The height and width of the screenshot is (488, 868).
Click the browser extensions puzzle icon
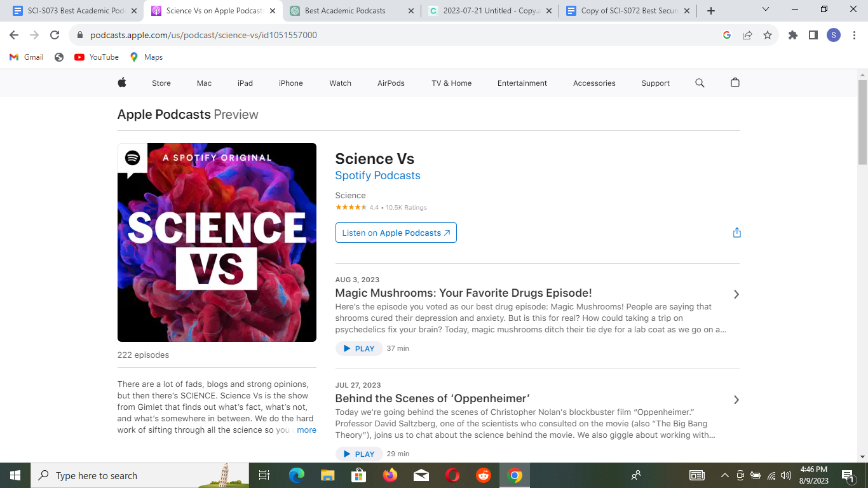[792, 35]
